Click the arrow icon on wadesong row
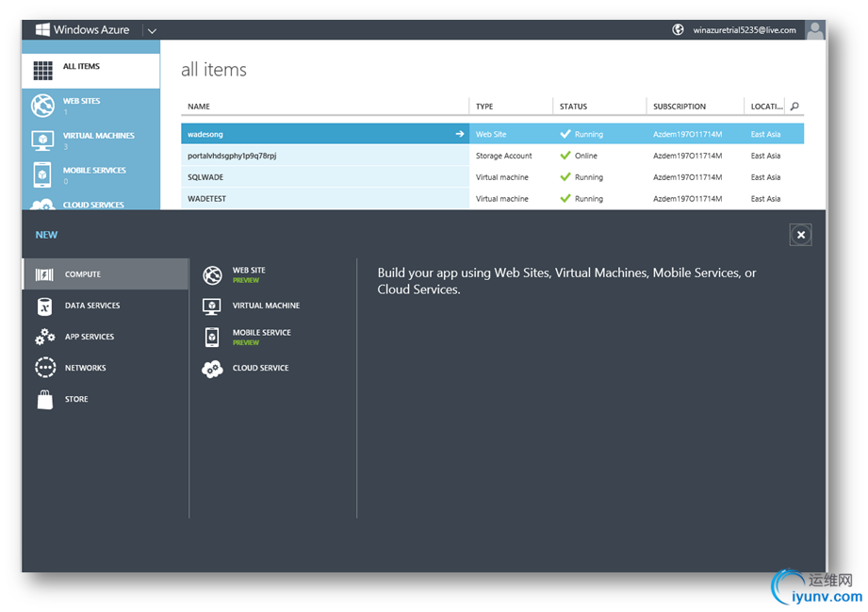The image size is (868, 612). [460, 134]
